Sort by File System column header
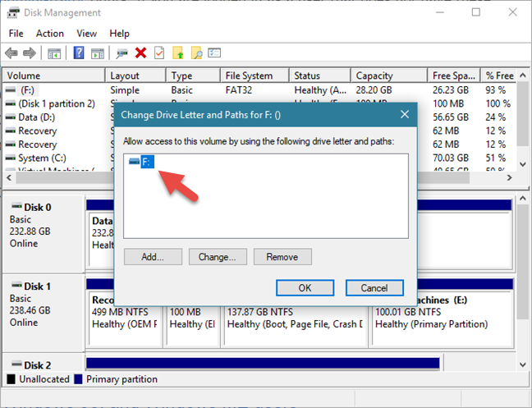The width and height of the screenshot is (532, 408). click(x=255, y=76)
